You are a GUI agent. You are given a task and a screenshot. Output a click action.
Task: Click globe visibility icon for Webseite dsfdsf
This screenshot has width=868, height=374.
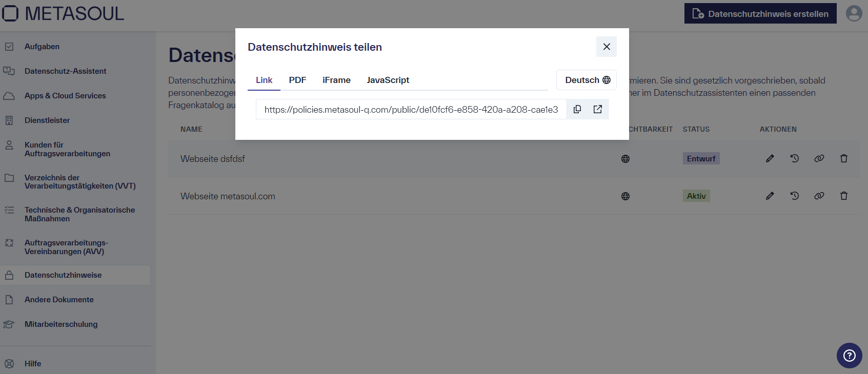625,159
